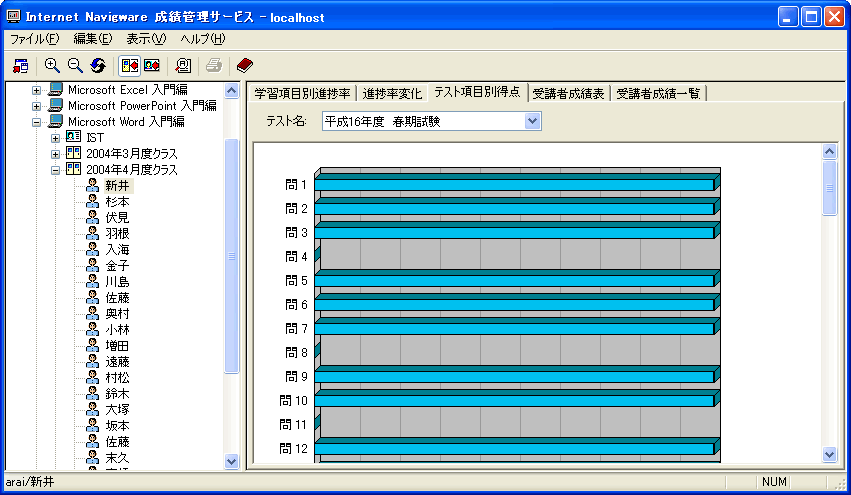
Task: Switch to the 進捗率変化 tab
Action: point(392,94)
